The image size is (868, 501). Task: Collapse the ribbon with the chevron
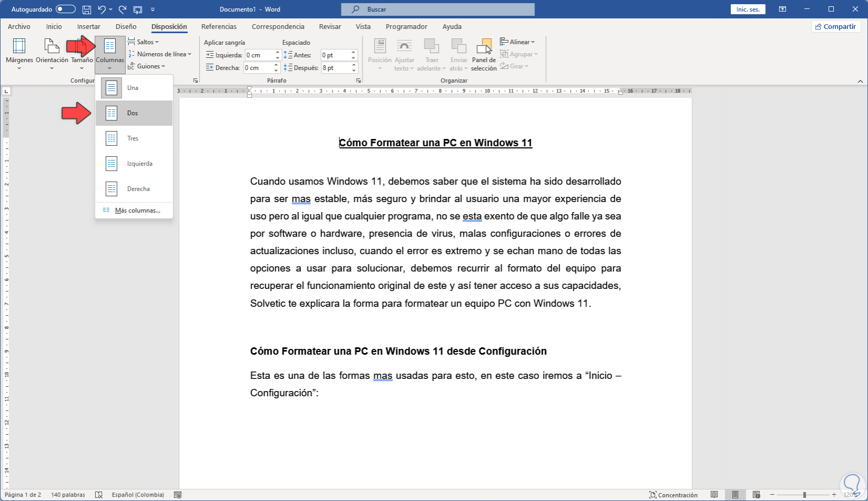[860, 81]
